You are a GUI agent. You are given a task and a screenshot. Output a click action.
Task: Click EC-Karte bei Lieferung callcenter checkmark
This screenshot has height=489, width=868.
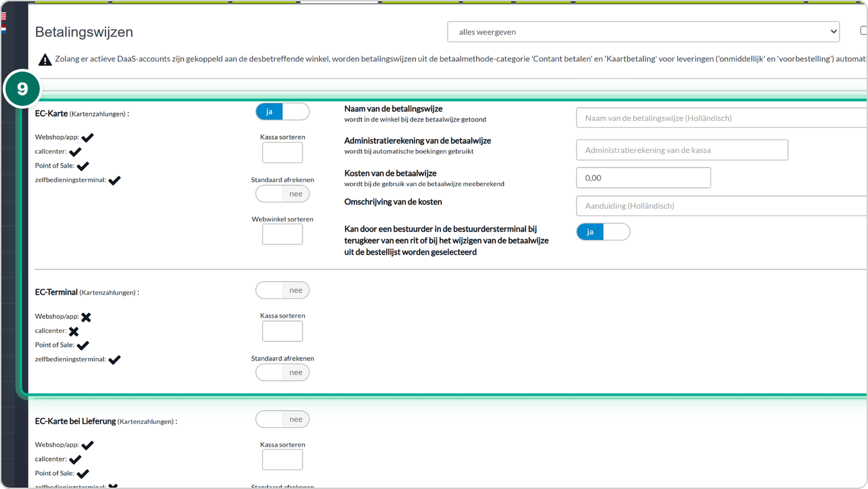(x=75, y=460)
